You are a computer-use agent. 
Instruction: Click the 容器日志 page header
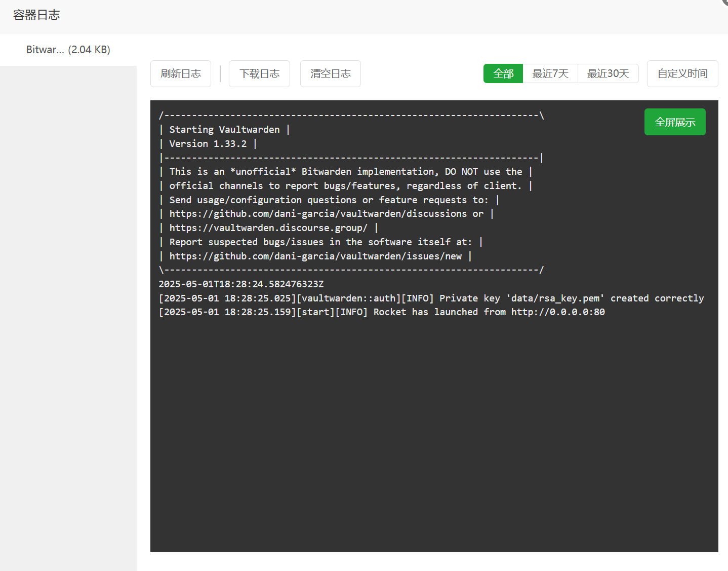click(x=36, y=15)
